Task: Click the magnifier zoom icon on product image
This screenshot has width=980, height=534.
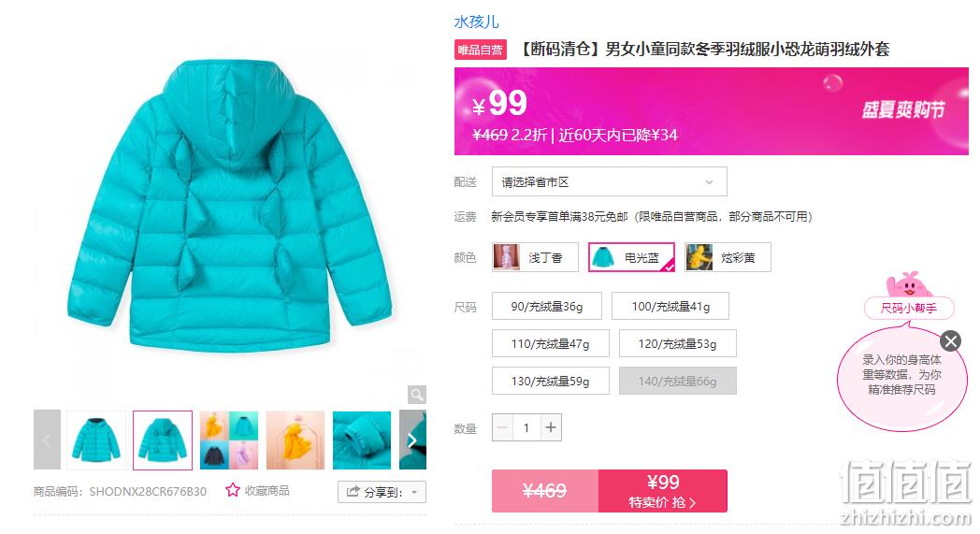Action: 417,395
